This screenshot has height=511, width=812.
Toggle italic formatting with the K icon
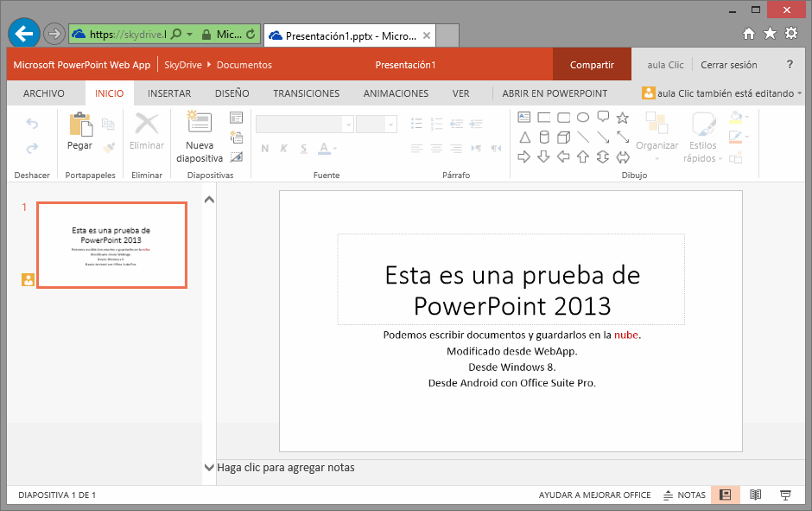click(284, 148)
